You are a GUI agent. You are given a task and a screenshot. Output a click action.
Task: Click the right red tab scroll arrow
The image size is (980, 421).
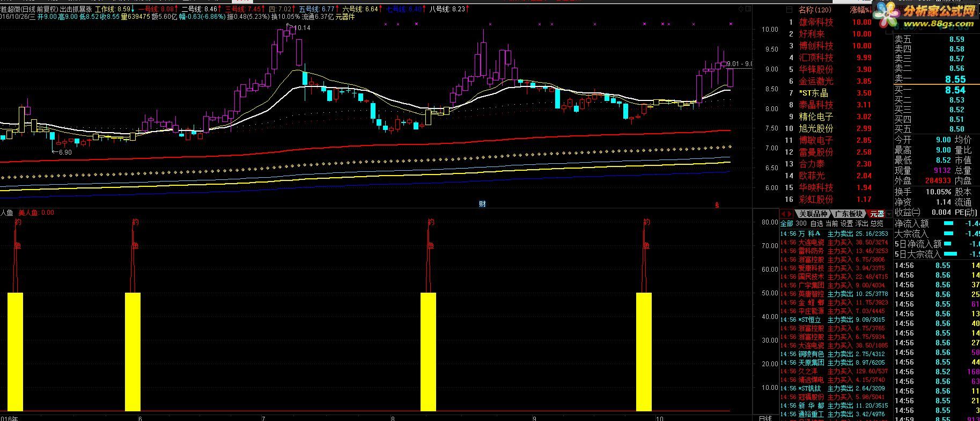click(x=791, y=214)
